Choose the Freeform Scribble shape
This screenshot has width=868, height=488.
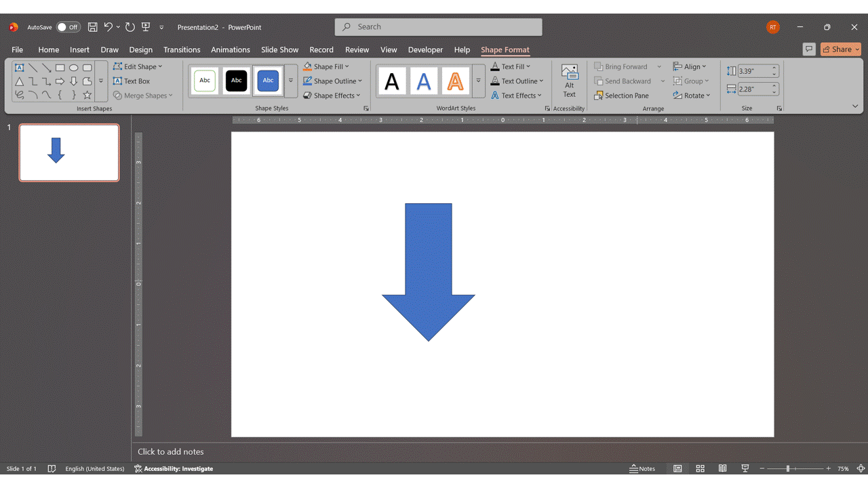19,95
